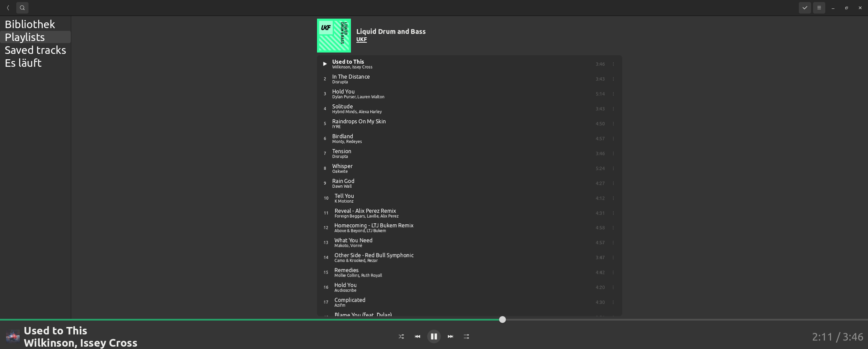Click the now-playing album thumbnail
The image size is (868, 349).
(x=13, y=336)
